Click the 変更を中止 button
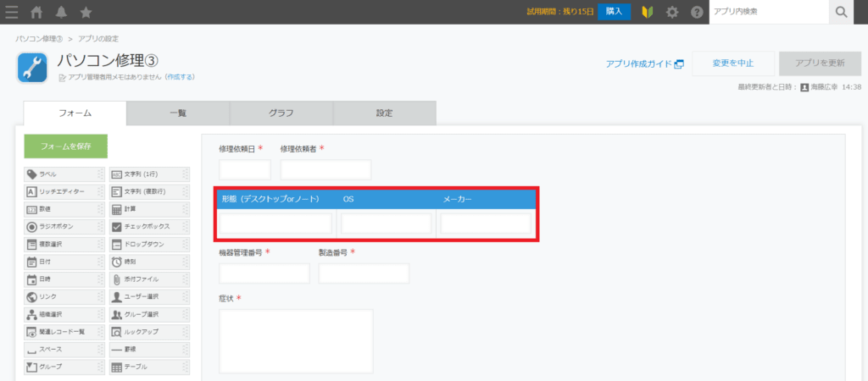The image size is (868, 381). (732, 63)
